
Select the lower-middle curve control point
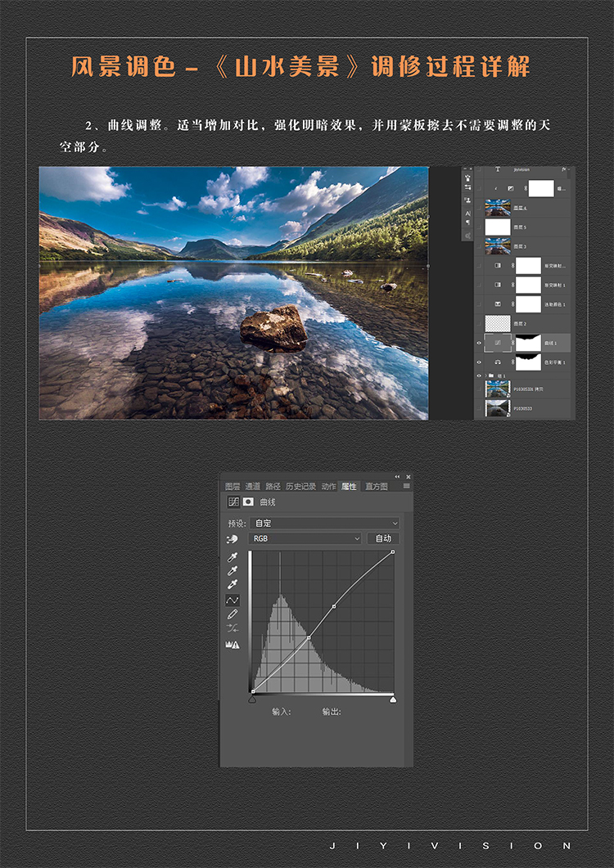pos(308,638)
